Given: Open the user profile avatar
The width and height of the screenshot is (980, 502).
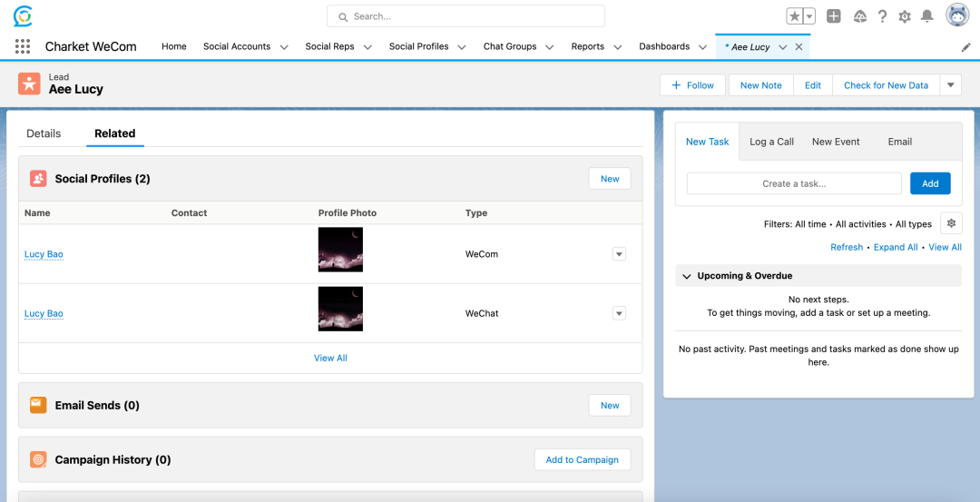Looking at the screenshot, I should (x=957, y=15).
